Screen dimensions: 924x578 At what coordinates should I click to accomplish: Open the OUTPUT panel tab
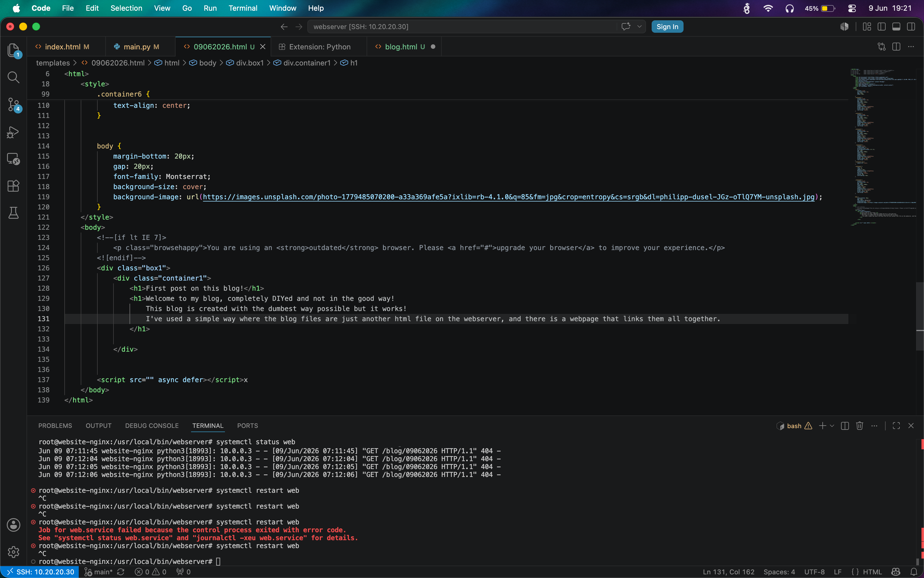[x=98, y=426]
